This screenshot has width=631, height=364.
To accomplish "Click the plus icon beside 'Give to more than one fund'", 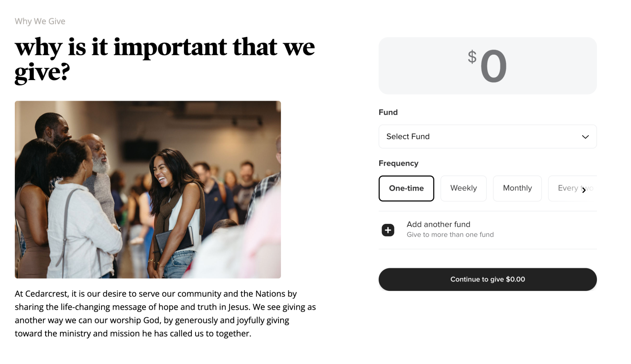I will click(388, 230).
